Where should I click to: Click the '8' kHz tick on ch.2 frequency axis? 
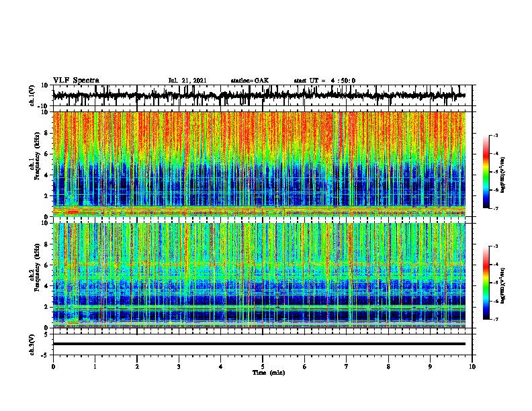click(46, 244)
